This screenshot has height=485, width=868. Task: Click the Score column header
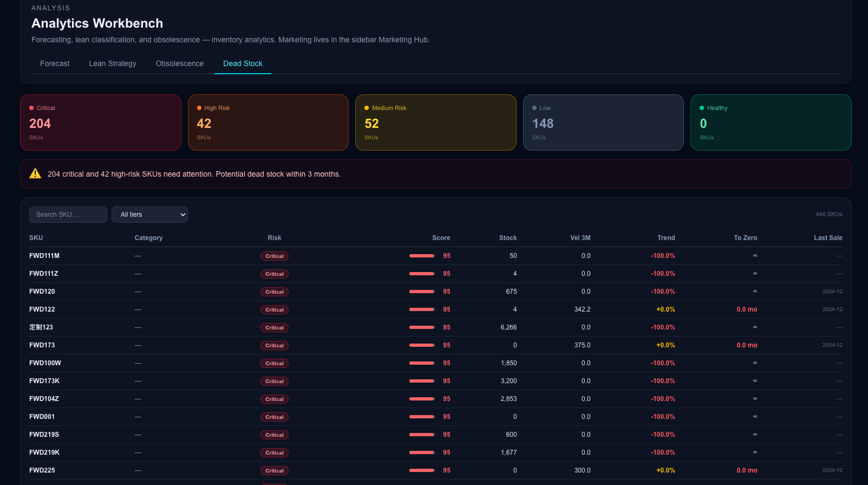(x=441, y=238)
